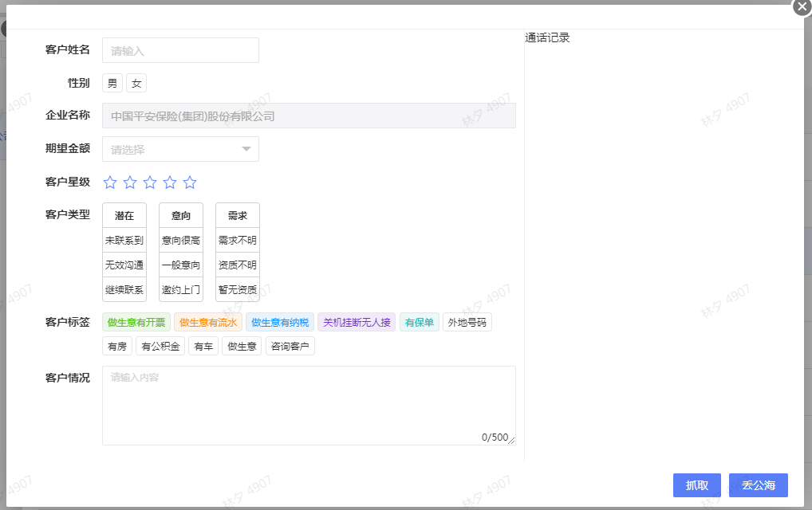Viewport: 812px width, 510px height.
Task: Toggle the 外地号码 tag
Action: tap(467, 322)
